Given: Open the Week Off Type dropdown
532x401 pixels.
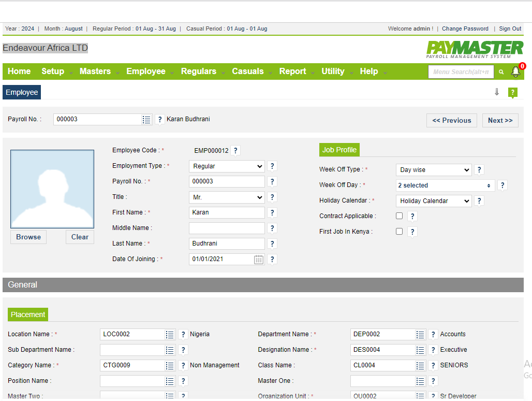Looking at the screenshot, I should (x=433, y=170).
